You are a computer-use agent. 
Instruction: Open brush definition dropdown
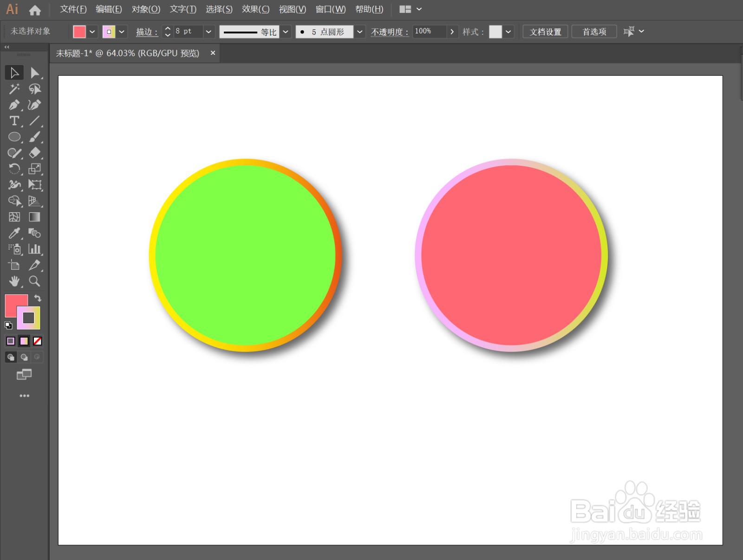360,32
